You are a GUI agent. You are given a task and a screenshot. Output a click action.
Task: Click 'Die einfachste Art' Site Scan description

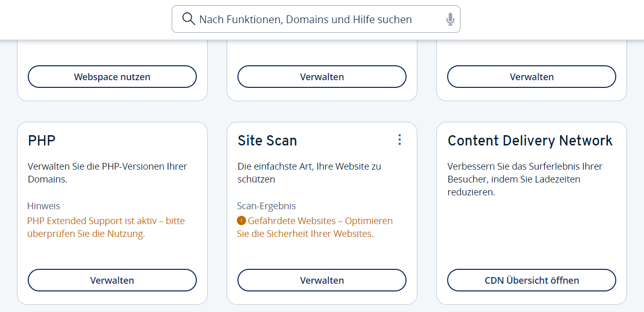[x=309, y=173]
